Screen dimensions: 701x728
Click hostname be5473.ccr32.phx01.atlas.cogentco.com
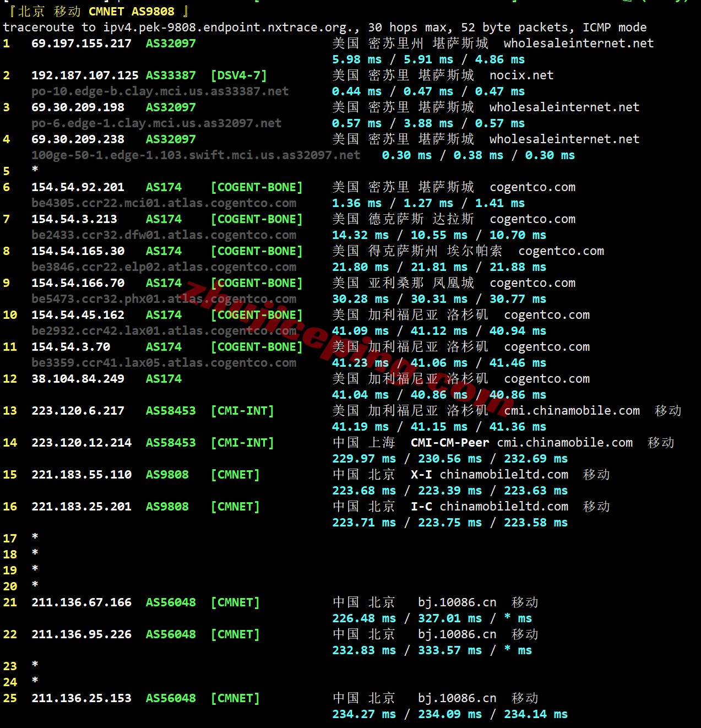(164, 299)
